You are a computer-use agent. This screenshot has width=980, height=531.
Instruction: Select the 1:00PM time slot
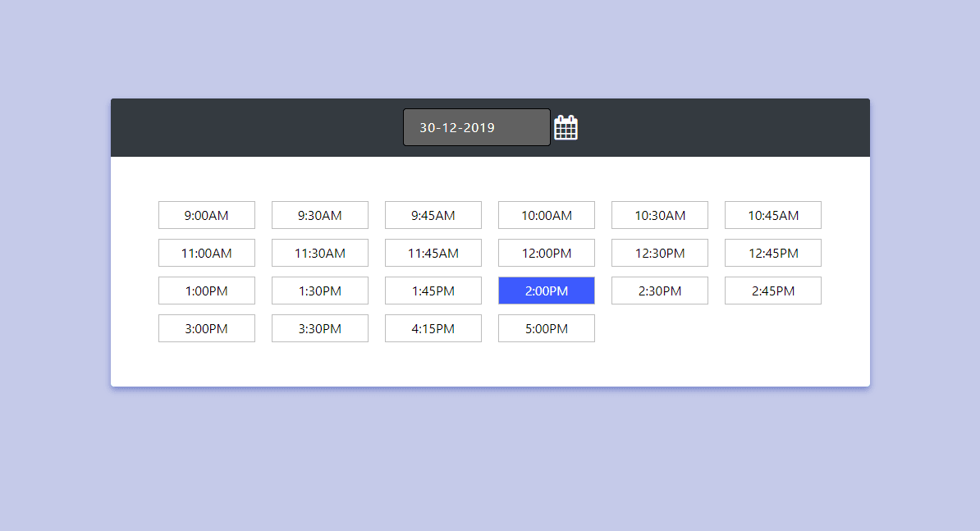pos(207,291)
